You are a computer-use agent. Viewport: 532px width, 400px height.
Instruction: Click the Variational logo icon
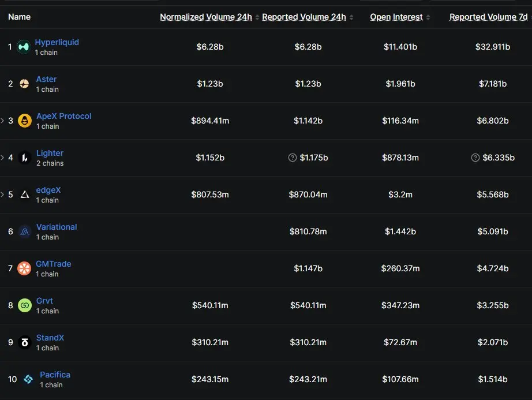pyautogui.click(x=25, y=231)
